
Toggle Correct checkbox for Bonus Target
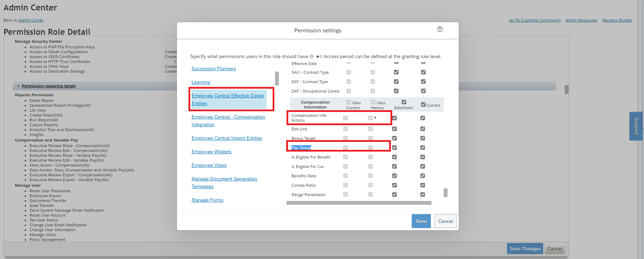tap(422, 138)
